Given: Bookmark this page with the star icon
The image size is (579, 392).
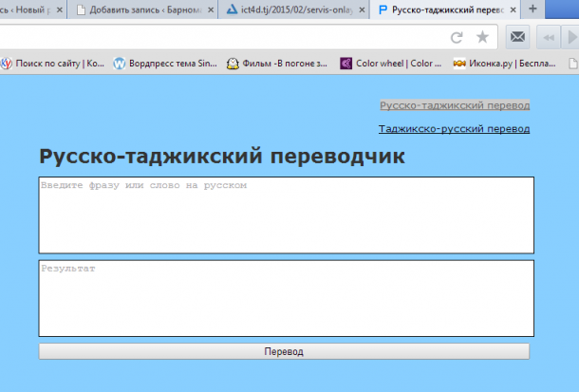Looking at the screenshot, I should coord(482,37).
